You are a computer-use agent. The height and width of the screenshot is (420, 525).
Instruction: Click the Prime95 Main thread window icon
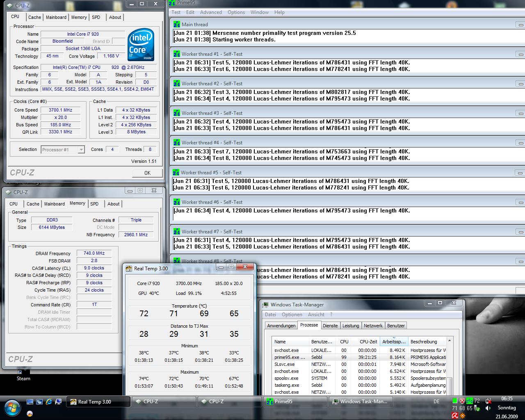click(x=176, y=24)
